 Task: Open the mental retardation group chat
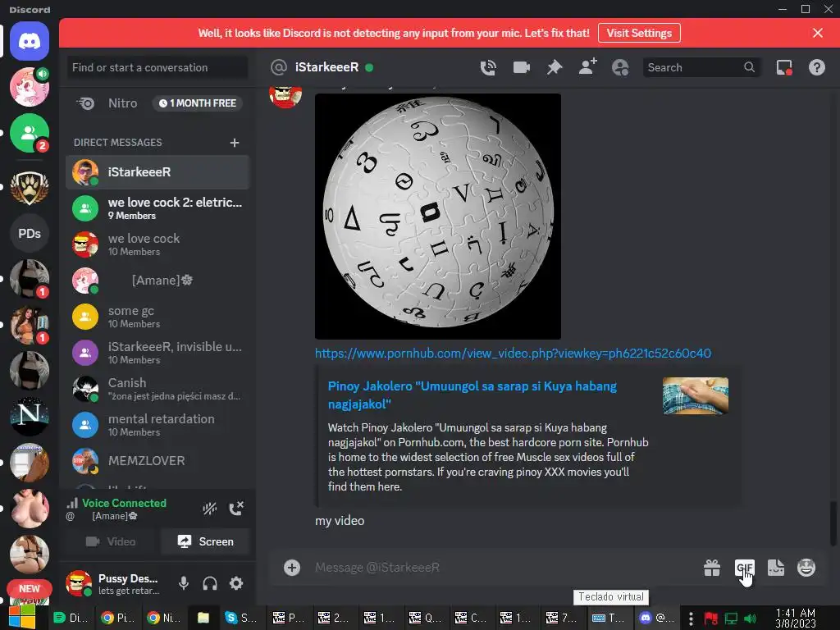tap(157, 425)
